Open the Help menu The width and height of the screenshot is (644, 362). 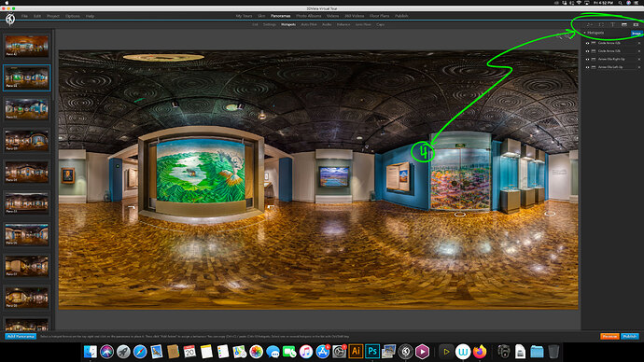point(90,16)
